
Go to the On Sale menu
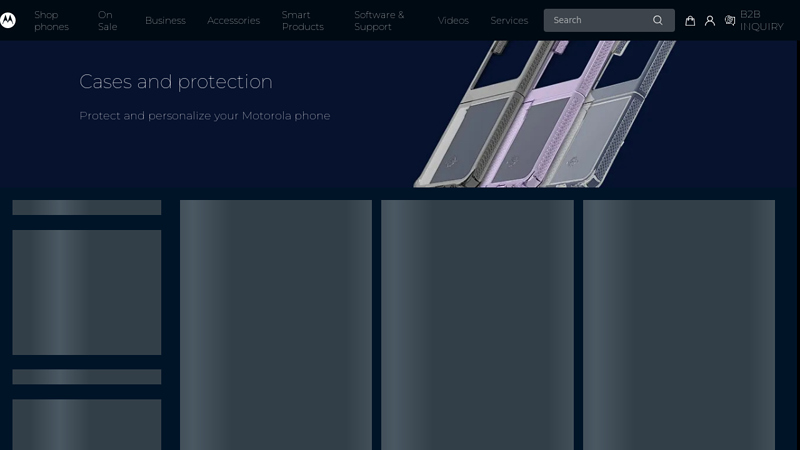(x=107, y=20)
